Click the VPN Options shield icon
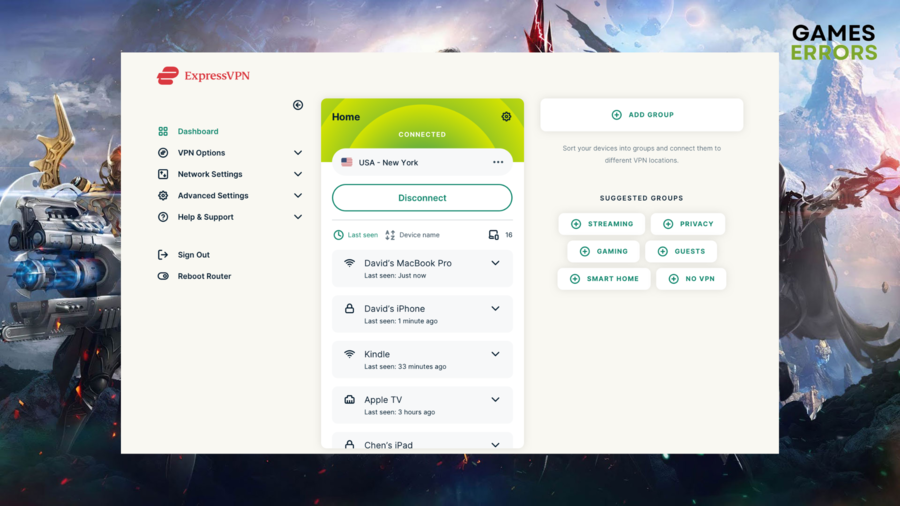The width and height of the screenshot is (900, 506). coord(163,153)
